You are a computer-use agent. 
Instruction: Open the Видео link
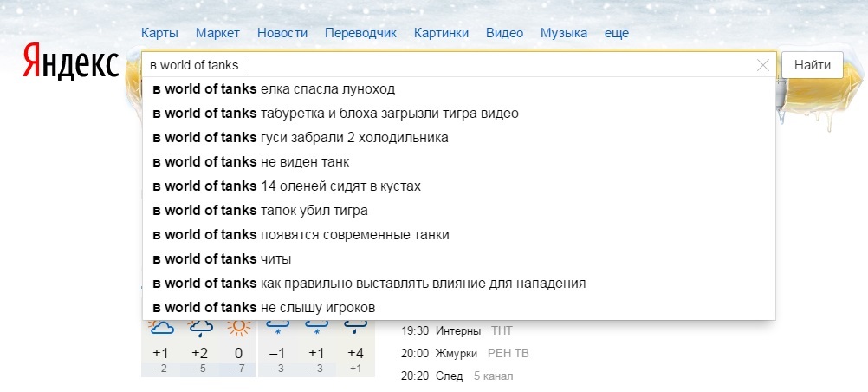504,33
